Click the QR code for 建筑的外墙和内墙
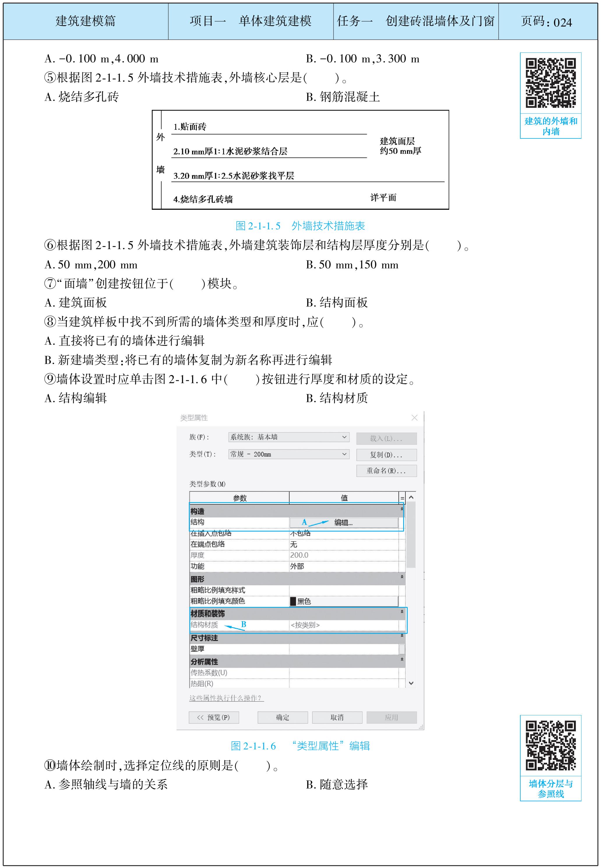601x868 pixels. tap(551, 83)
